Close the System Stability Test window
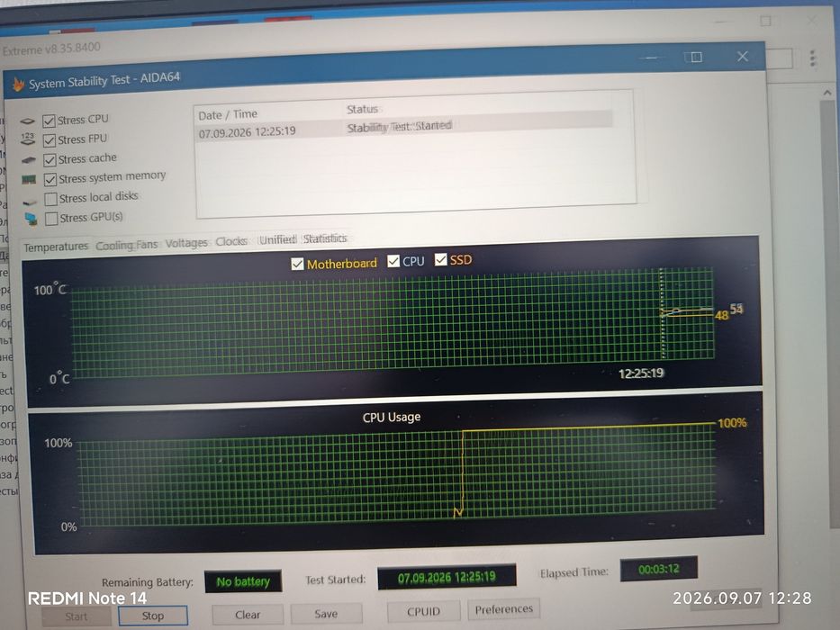 click(743, 56)
